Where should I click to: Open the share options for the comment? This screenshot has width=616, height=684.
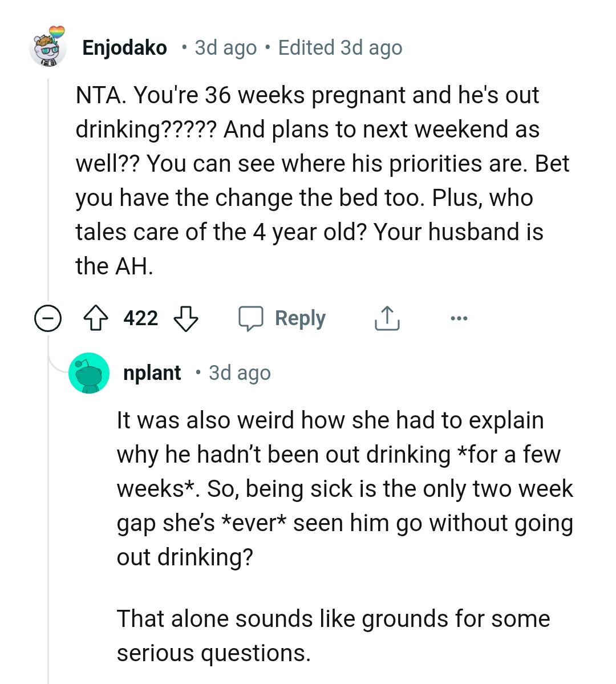[x=387, y=318]
